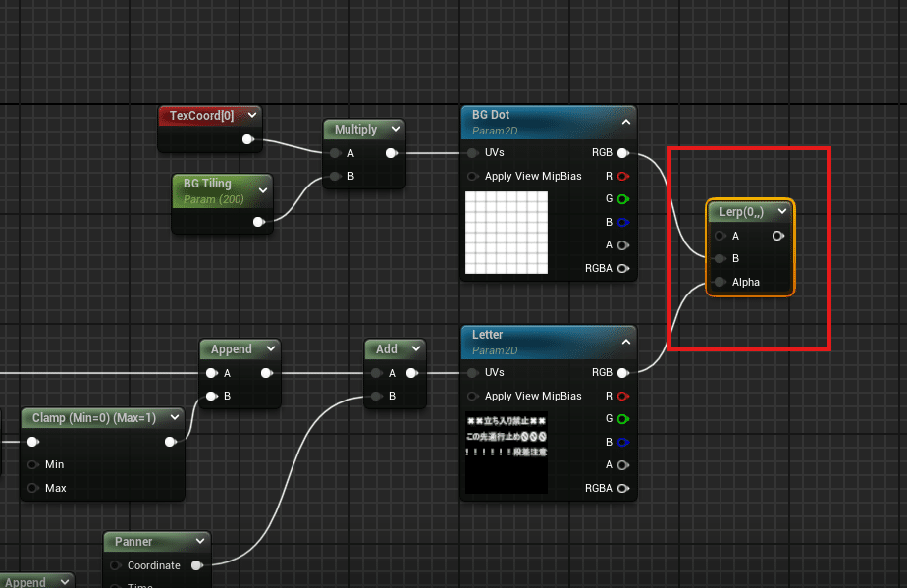Collapse the Letter node with its arrow
The image size is (907, 588).
pos(626,342)
